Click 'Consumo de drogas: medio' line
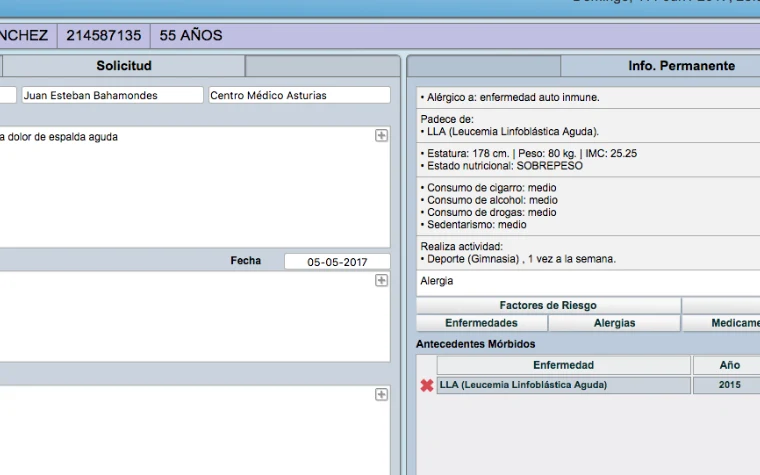This screenshot has width=760, height=475. point(489,212)
